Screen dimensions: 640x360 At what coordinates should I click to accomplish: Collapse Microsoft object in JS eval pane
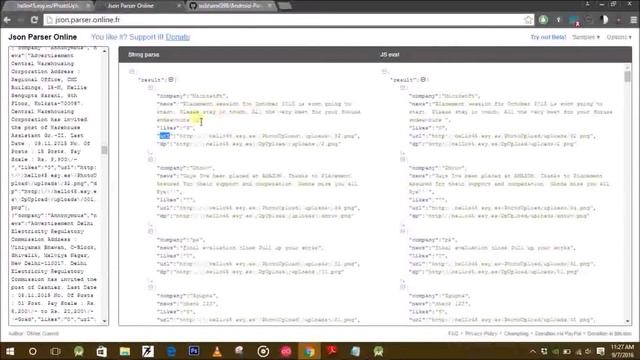402,87
